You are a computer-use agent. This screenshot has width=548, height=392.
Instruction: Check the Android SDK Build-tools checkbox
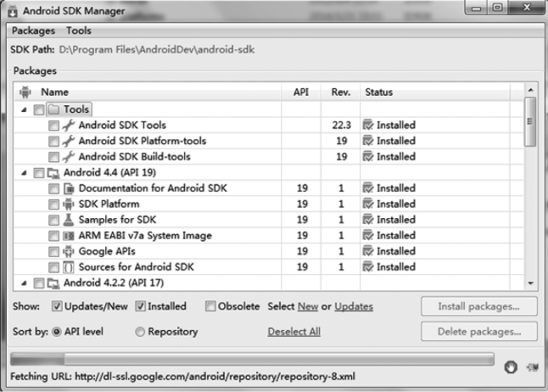54,157
